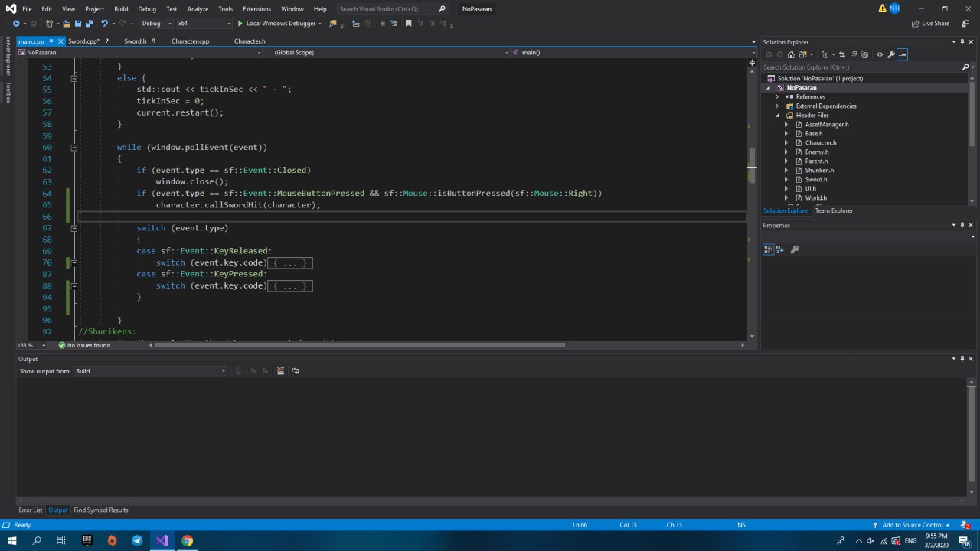The height and width of the screenshot is (551, 980).
Task: Click the Save All toolbar icon
Action: click(x=90, y=24)
